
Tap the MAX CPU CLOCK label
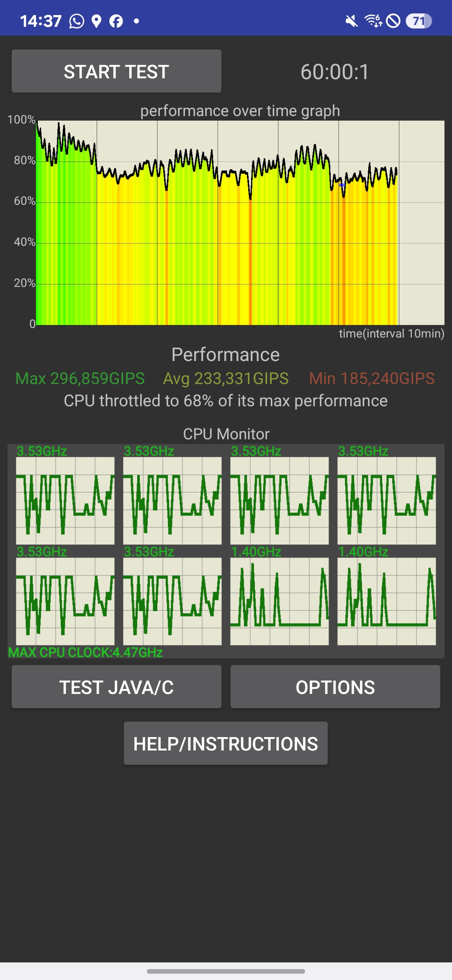click(x=85, y=652)
